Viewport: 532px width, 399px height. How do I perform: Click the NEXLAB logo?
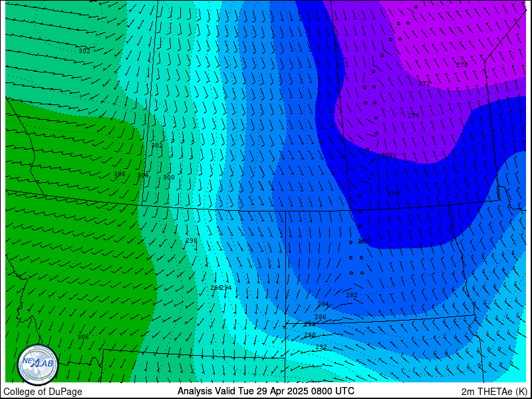38,365
